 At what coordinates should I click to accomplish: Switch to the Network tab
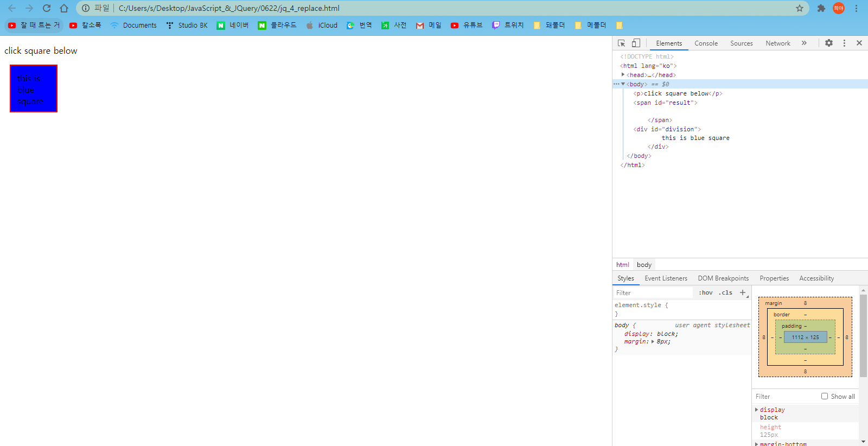[x=778, y=43]
